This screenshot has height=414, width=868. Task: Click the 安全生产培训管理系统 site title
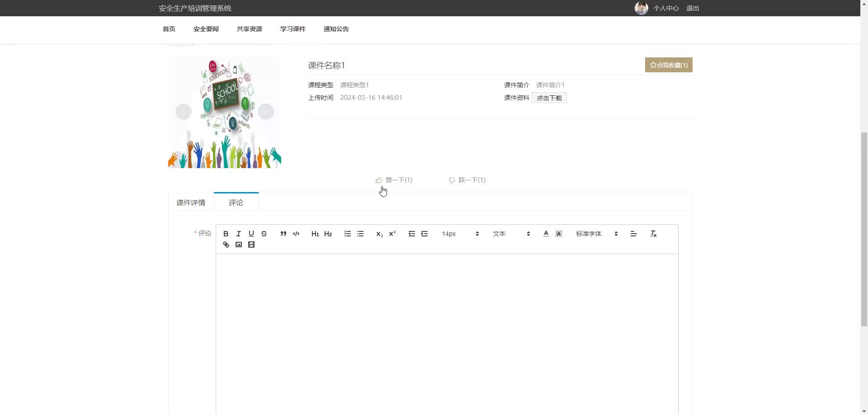pos(195,8)
